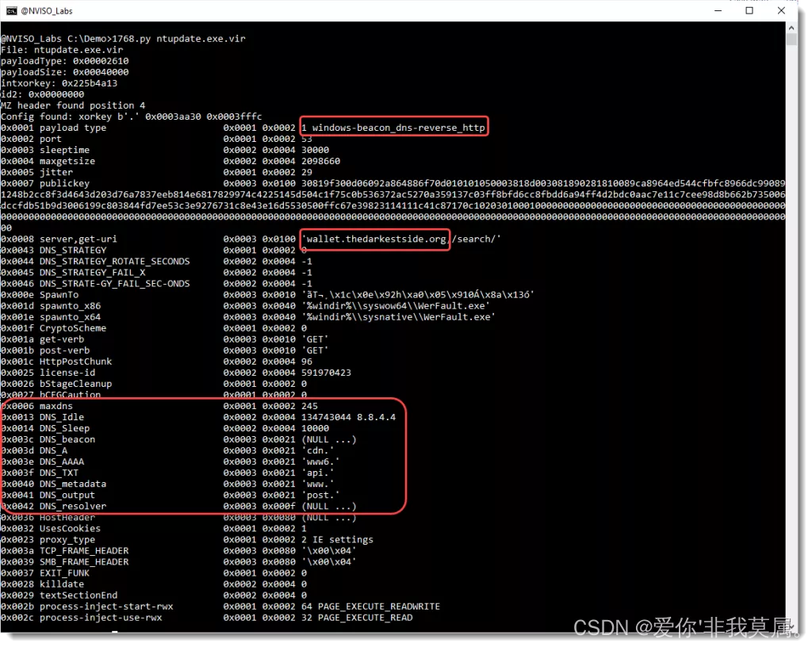This screenshot has height=647, width=812.
Task: Click the bStageCleanup label
Action: (75, 384)
